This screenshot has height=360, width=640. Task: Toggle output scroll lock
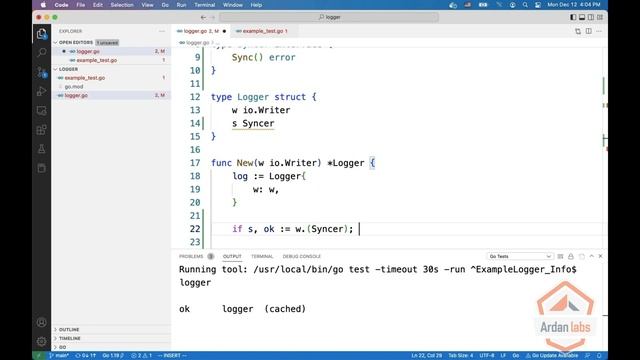pos(571,256)
